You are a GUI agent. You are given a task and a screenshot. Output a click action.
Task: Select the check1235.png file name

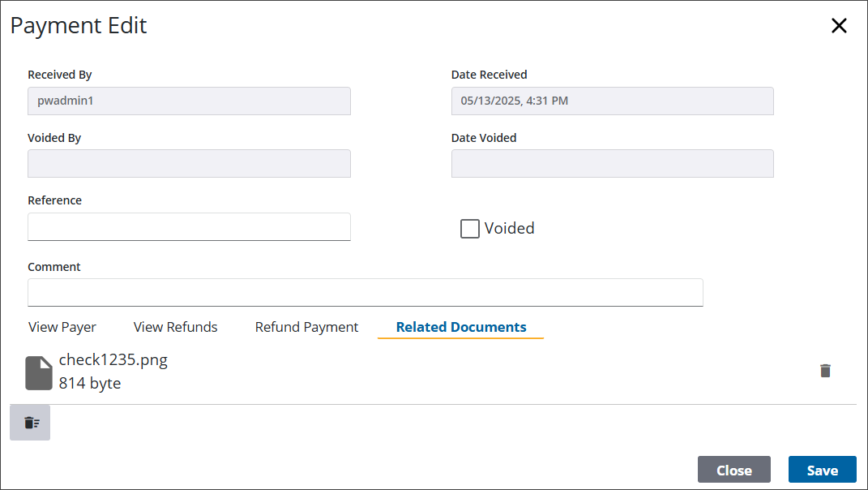click(113, 359)
